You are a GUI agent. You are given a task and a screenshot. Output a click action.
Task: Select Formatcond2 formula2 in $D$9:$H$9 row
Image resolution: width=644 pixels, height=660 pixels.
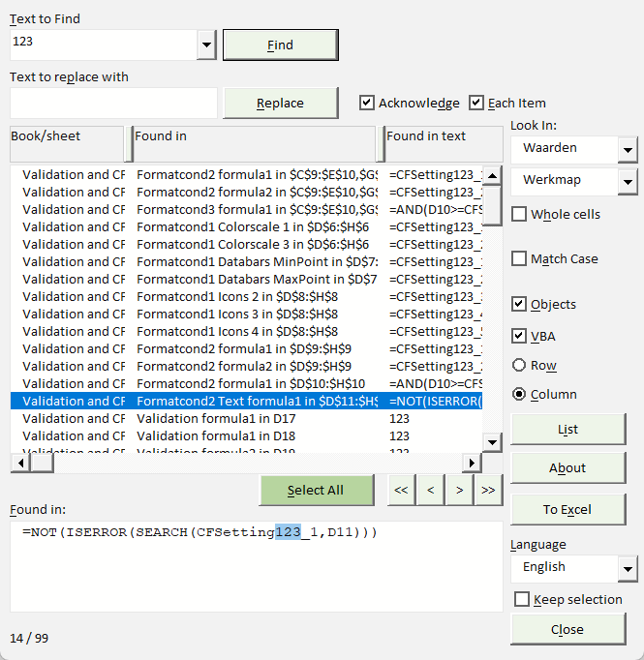coord(246,366)
